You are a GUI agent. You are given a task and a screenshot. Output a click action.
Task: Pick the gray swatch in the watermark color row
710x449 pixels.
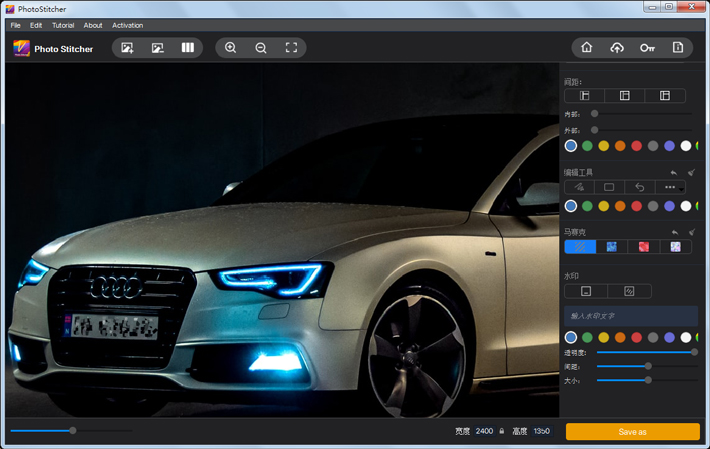[653, 337]
